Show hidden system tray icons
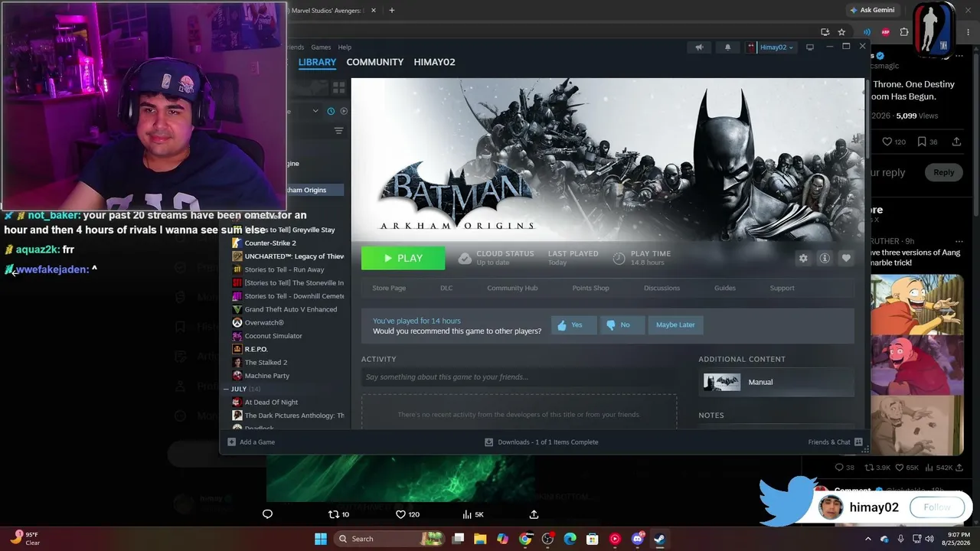 tap(867, 539)
